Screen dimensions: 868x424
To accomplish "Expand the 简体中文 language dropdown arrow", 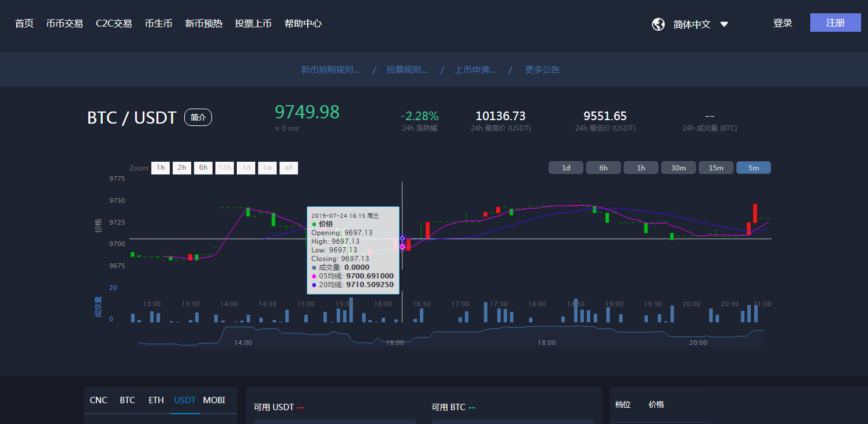I will (x=724, y=24).
